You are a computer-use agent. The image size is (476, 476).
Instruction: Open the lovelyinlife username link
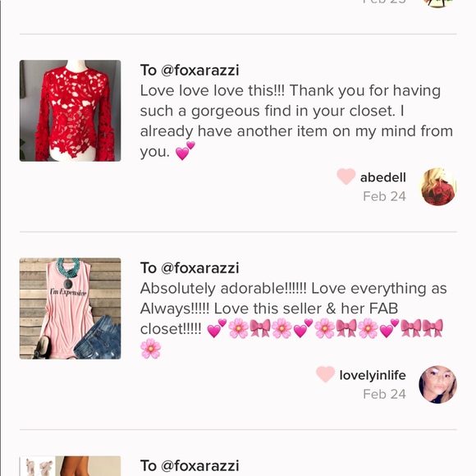pos(373,376)
